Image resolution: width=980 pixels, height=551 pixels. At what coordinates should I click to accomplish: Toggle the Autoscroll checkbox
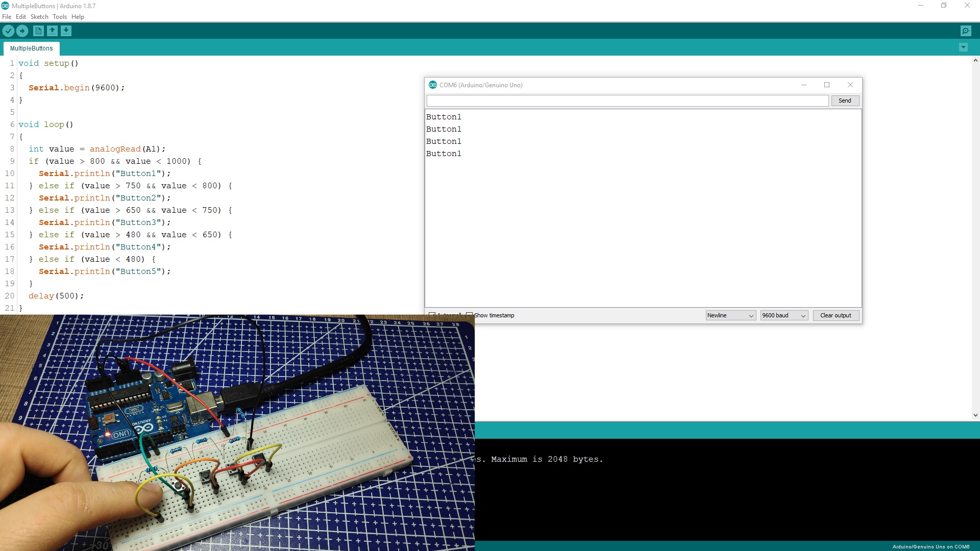[x=431, y=315]
